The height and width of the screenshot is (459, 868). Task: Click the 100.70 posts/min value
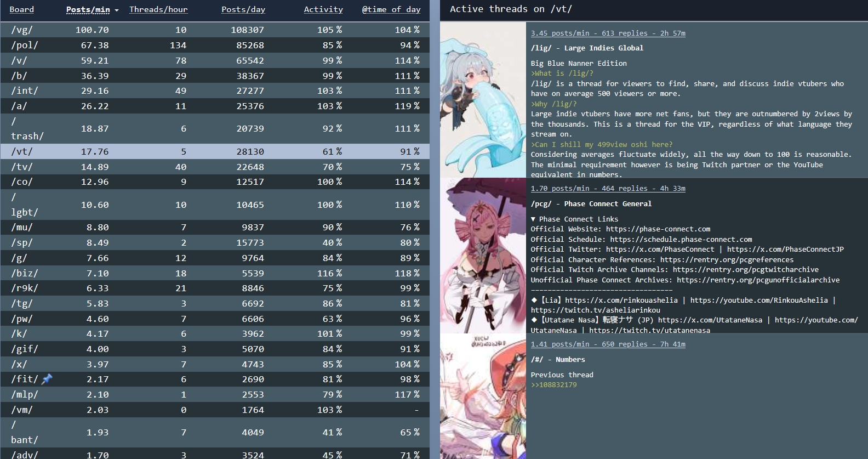92,30
